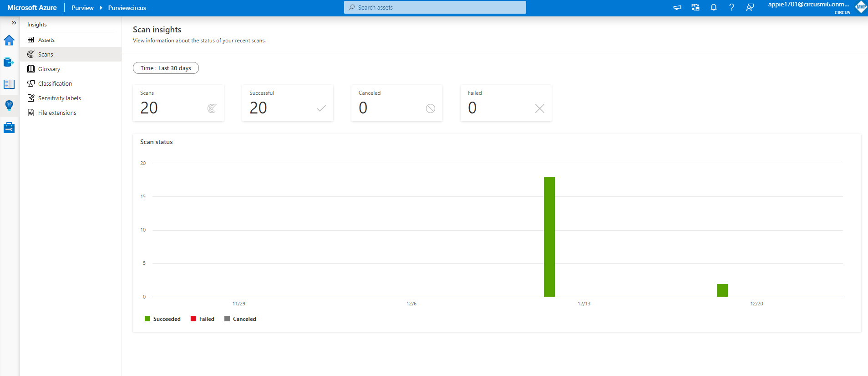Click the notifications bell icon
This screenshot has height=376, width=868.
point(713,8)
